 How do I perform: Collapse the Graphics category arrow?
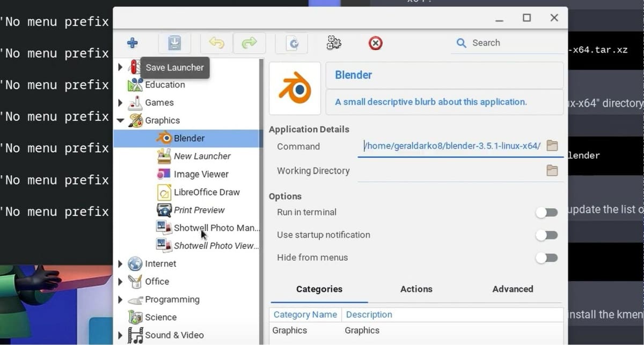coord(120,120)
